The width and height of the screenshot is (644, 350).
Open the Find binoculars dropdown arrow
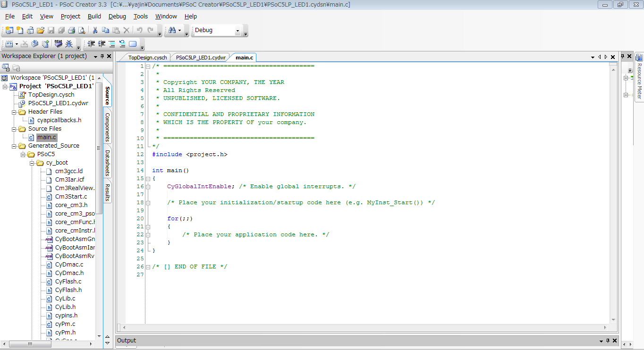pyautogui.click(x=179, y=30)
